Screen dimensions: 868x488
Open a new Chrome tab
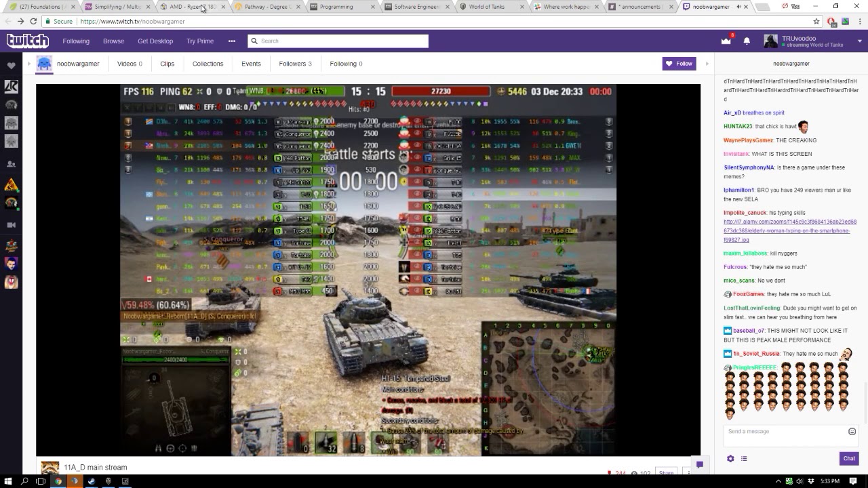[763, 7]
